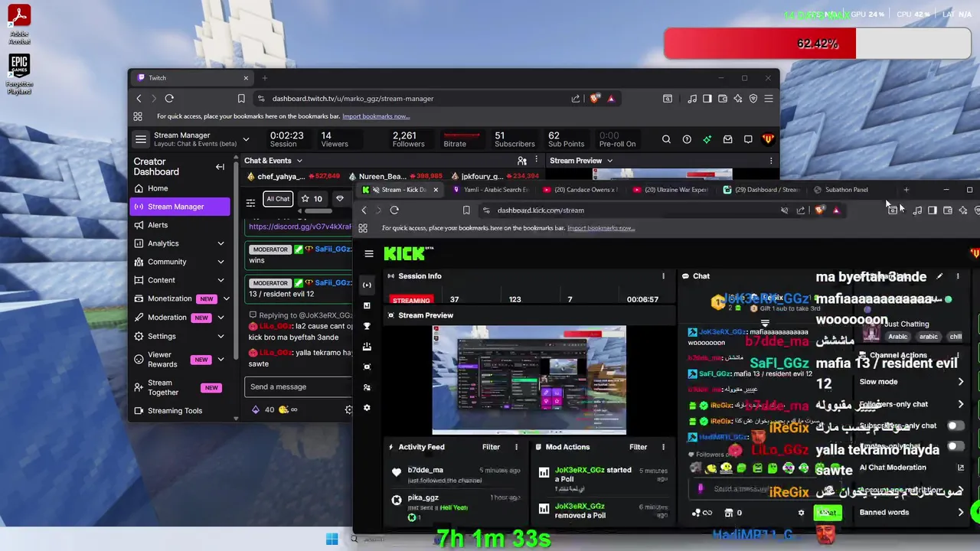Open Kick sidebar trophy icon
Image resolution: width=980 pixels, height=551 pixels.
point(367,326)
